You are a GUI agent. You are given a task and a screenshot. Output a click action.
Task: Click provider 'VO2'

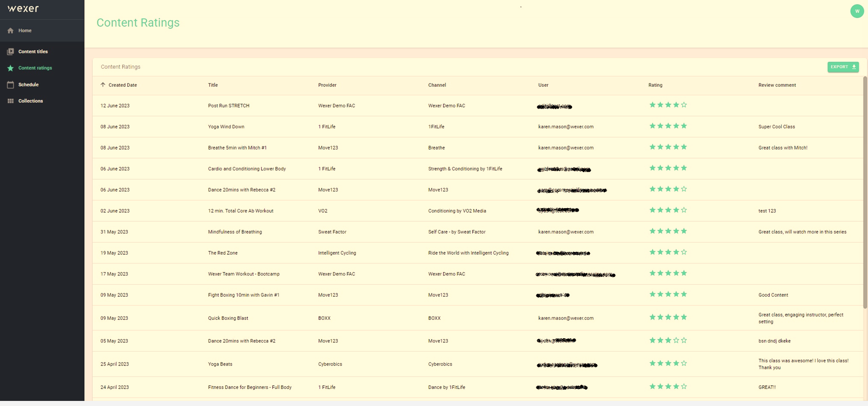click(322, 211)
